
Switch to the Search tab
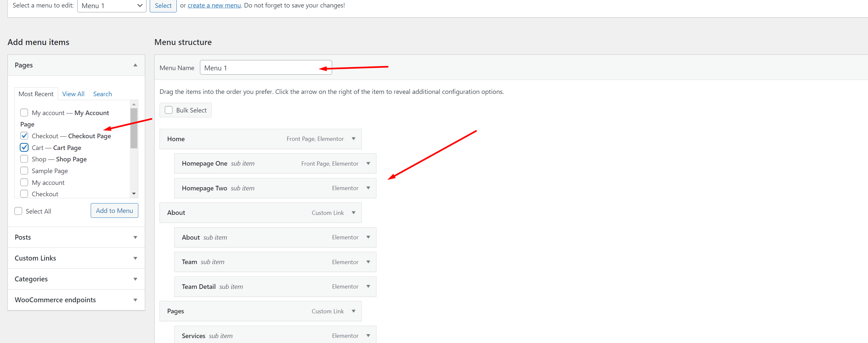tap(102, 94)
